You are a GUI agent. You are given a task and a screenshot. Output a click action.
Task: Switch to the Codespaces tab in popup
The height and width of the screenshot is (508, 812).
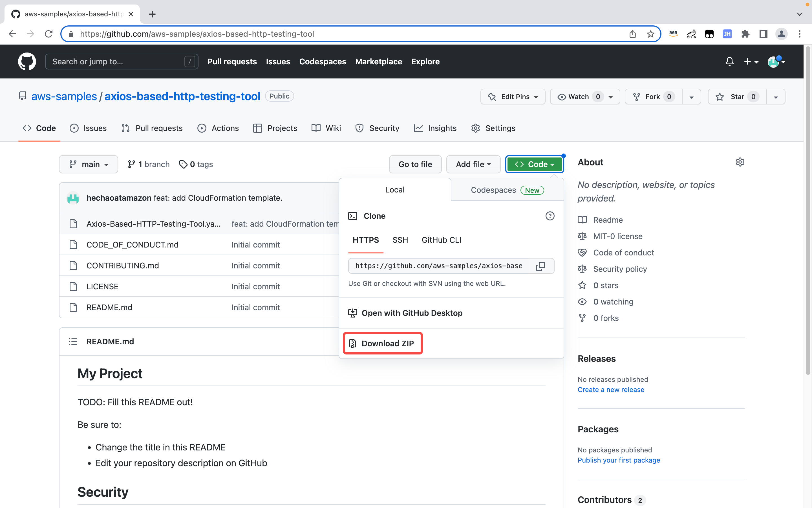pos(507,190)
